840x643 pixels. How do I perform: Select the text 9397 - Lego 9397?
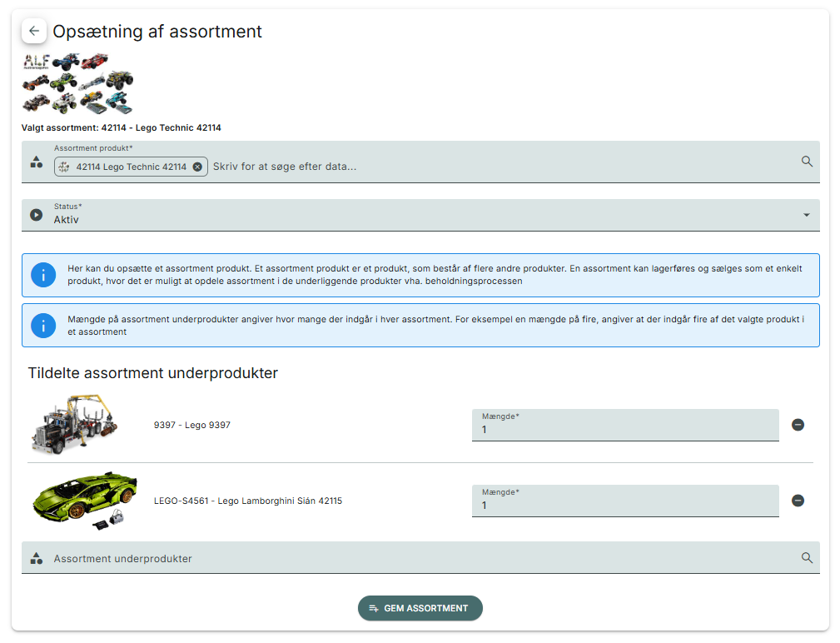click(x=191, y=425)
